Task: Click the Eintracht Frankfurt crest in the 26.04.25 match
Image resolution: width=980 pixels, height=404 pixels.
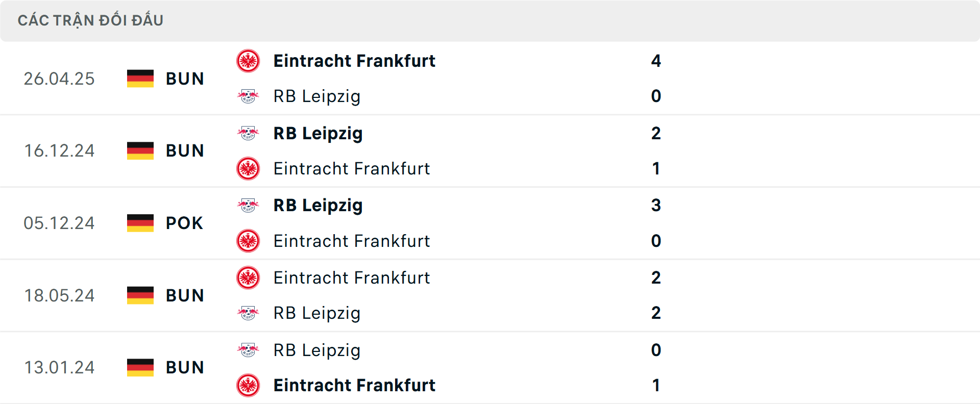Action: point(249,61)
